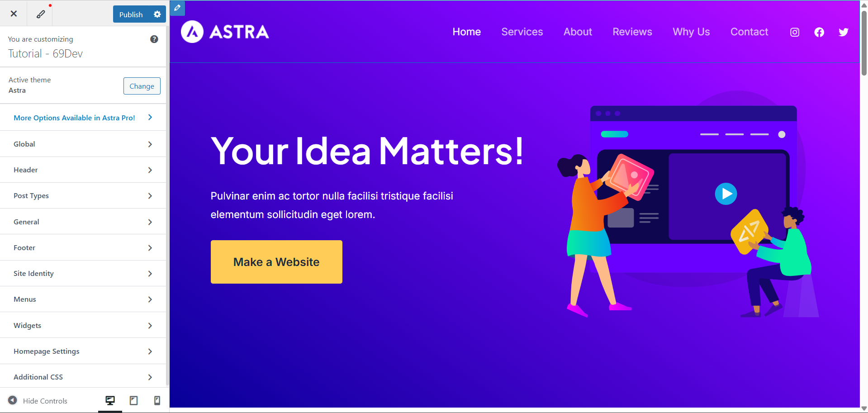Viewport: 868px width, 413px height.
Task: Click the blue pencil edit shortcut icon
Action: (x=177, y=8)
